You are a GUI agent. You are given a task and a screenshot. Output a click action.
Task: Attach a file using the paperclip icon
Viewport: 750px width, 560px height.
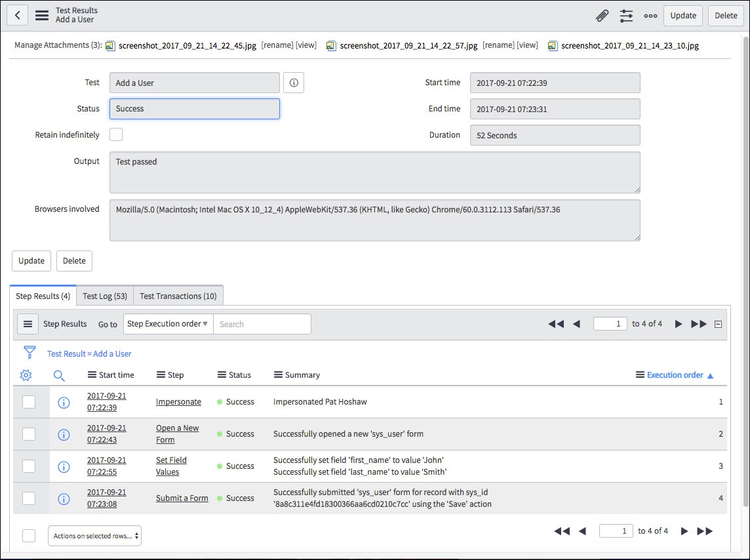pyautogui.click(x=602, y=15)
